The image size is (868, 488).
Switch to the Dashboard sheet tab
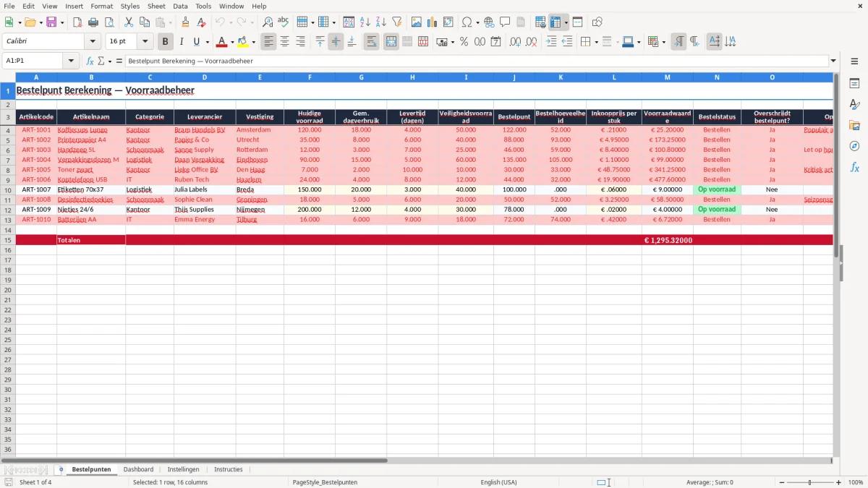pyautogui.click(x=138, y=469)
